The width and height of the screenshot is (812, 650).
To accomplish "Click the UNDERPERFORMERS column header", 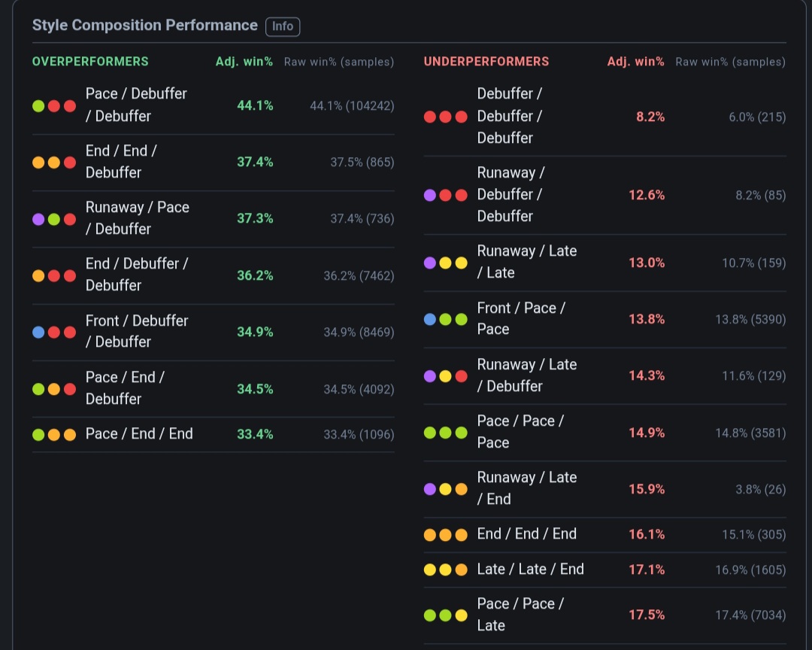I will 486,61.
